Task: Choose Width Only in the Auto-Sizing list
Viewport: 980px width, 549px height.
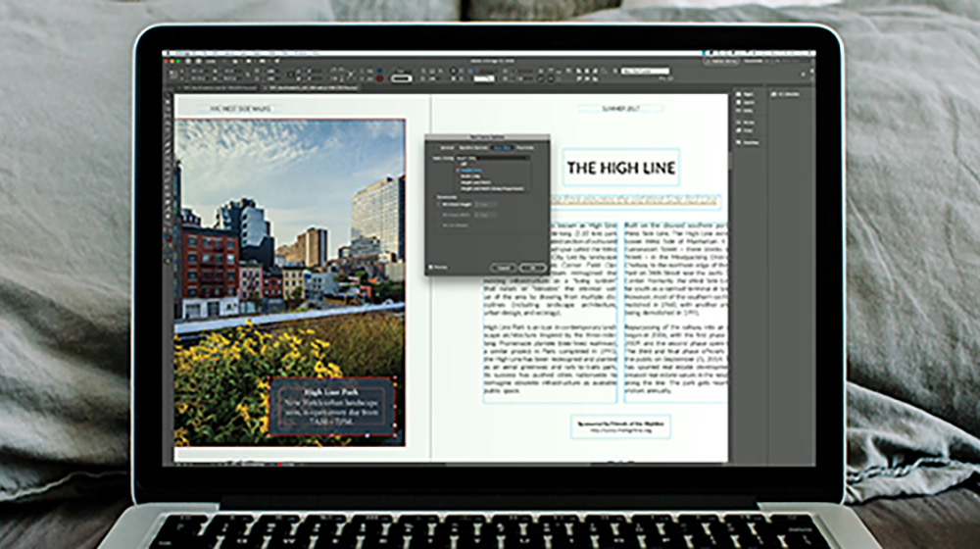Action: coord(470,175)
